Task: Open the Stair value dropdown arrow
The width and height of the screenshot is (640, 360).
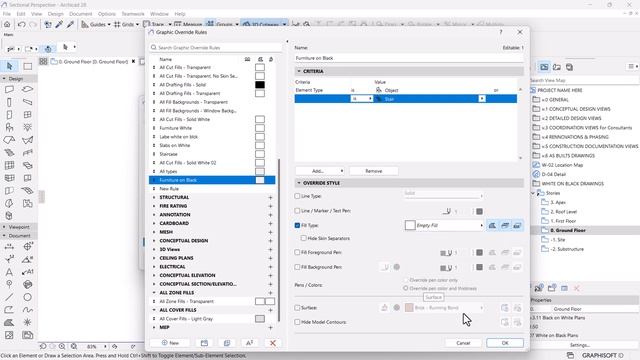Action: click(x=482, y=99)
